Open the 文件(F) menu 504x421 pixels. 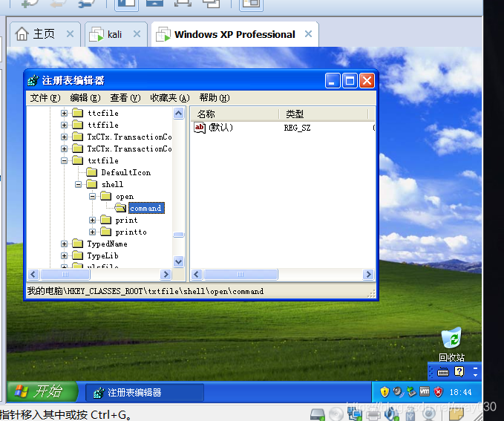point(45,98)
